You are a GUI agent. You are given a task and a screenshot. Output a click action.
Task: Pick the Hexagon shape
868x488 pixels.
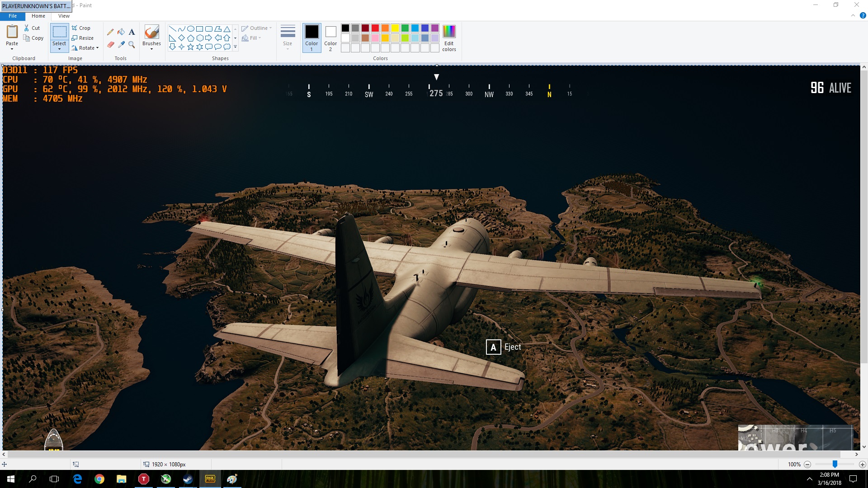199,38
